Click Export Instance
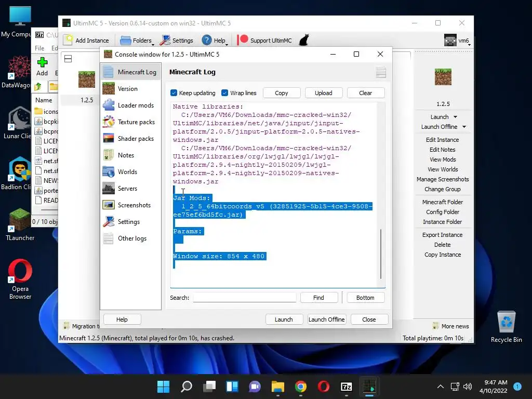532x399 pixels. pyautogui.click(x=443, y=235)
